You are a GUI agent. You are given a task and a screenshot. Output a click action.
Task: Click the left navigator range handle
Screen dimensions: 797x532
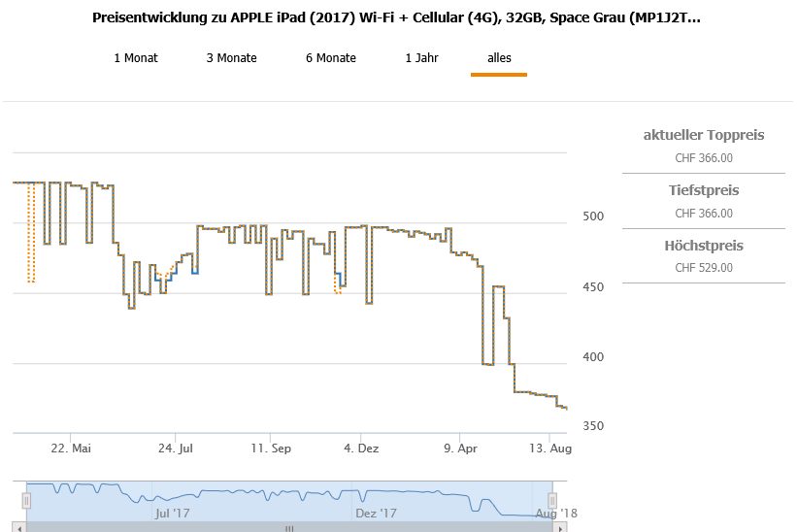point(27,500)
